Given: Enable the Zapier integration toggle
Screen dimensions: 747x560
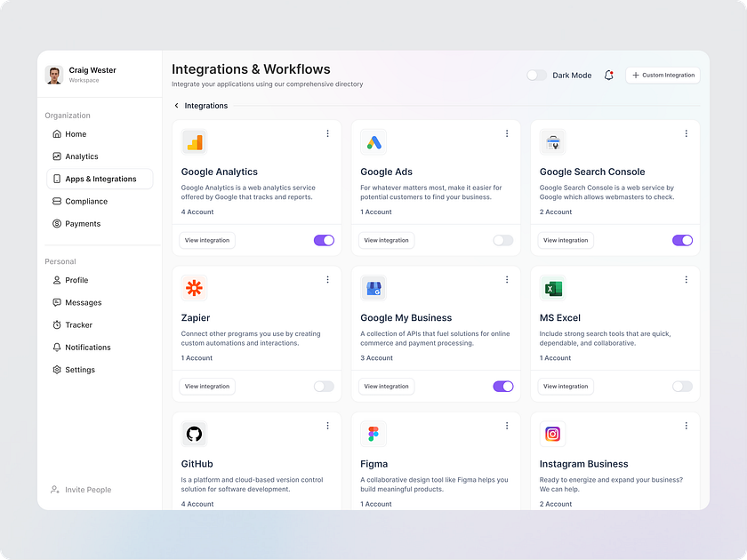Looking at the screenshot, I should click(324, 386).
